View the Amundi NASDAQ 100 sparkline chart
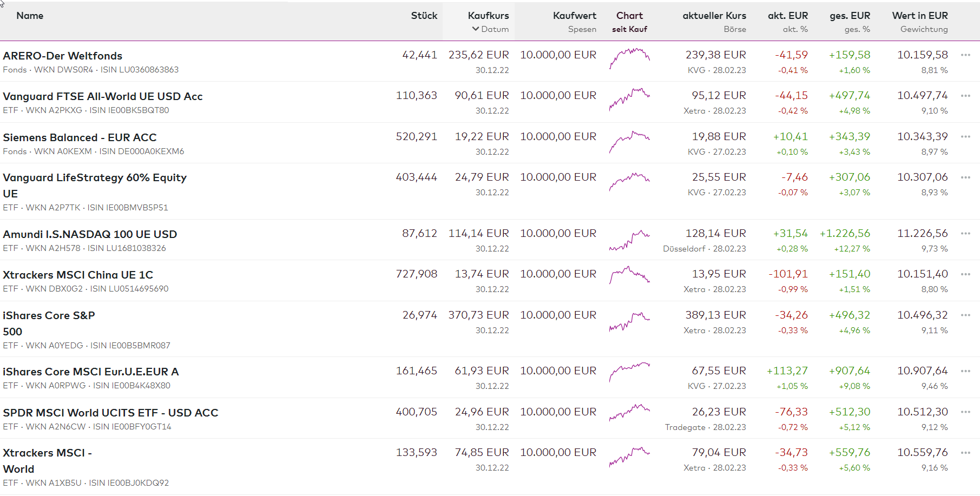Image resolution: width=980 pixels, height=496 pixels. click(629, 240)
